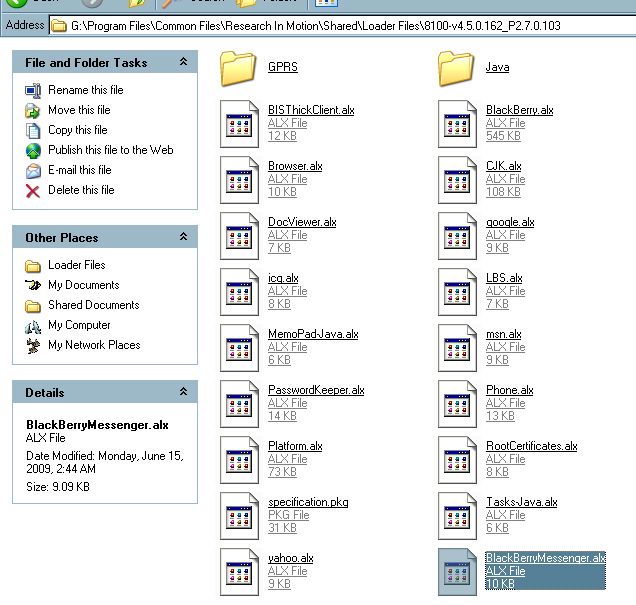Click the LBS.alx file name
The height and width of the screenshot is (605, 636).
504,278
